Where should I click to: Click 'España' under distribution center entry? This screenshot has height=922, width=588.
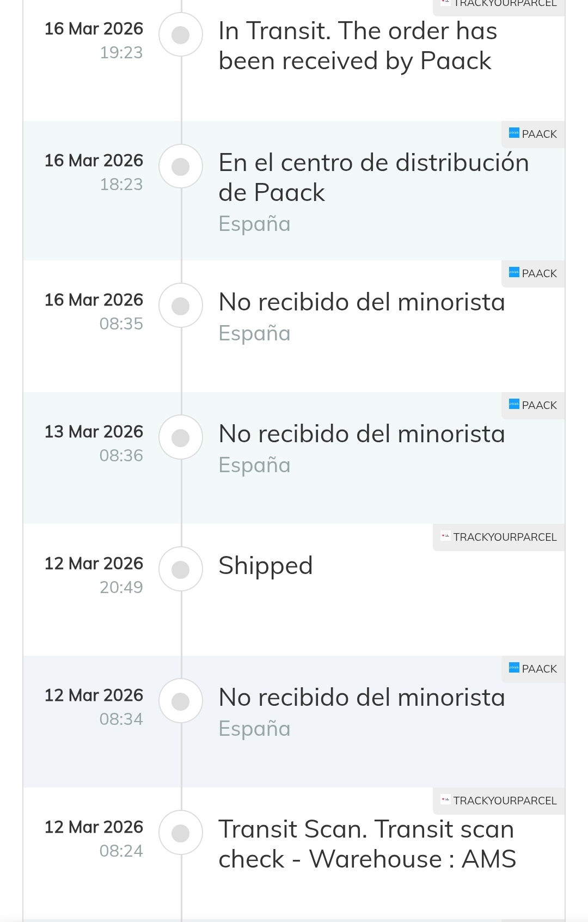pyautogui.click(x=254, y=224)
